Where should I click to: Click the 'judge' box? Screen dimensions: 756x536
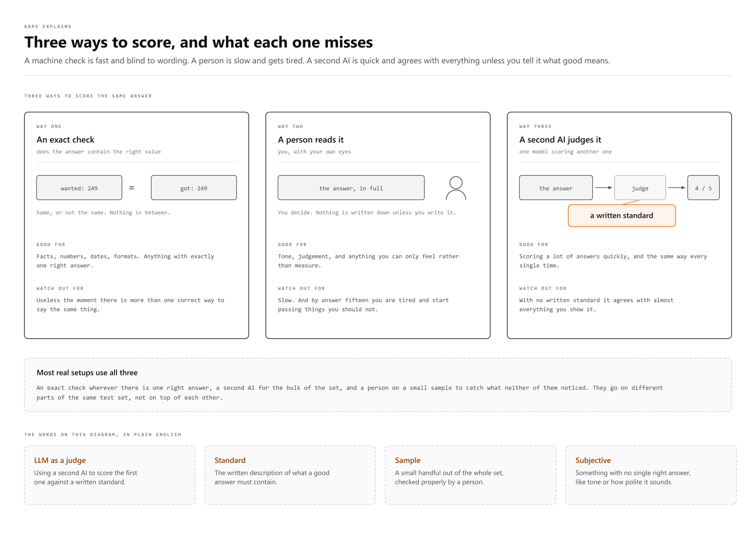coord(640,188)
